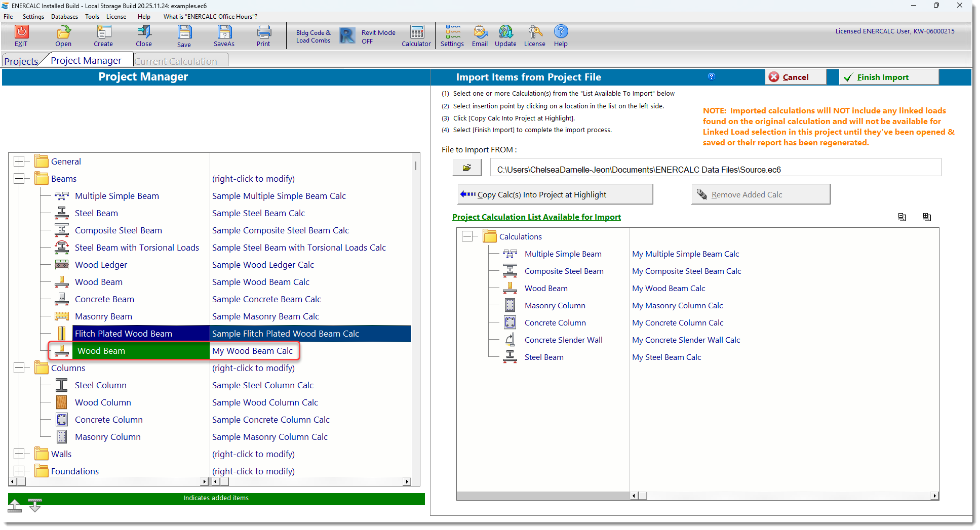Screen dimensions: 980x530
Task: Create a new calculation file
Action: pyautogui.click(x=103, y=35)
